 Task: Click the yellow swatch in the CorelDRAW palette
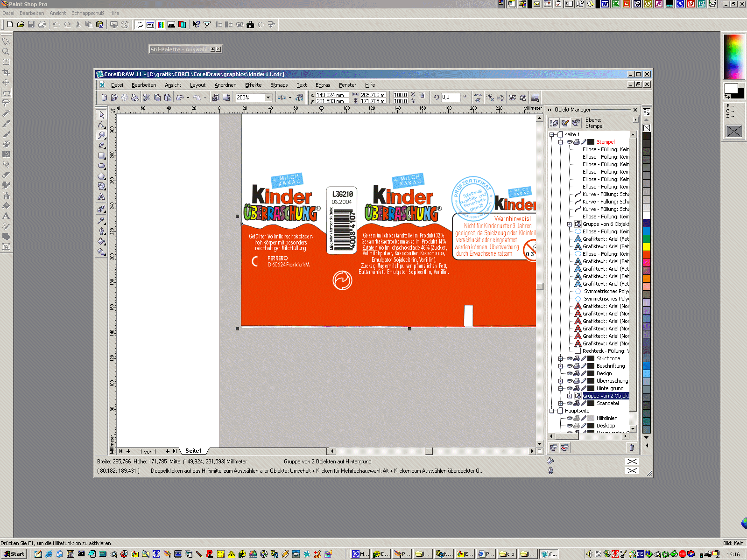pyautogui.click(x=647, y=247)
